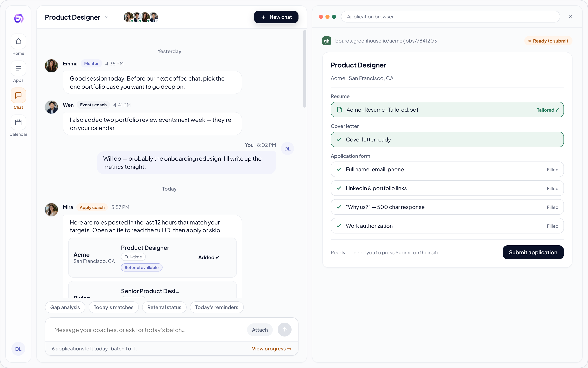This screenshot has height=368, width=588.
Task: Click the Attach button
Action: pyautogui.click(x=260, y=330)
